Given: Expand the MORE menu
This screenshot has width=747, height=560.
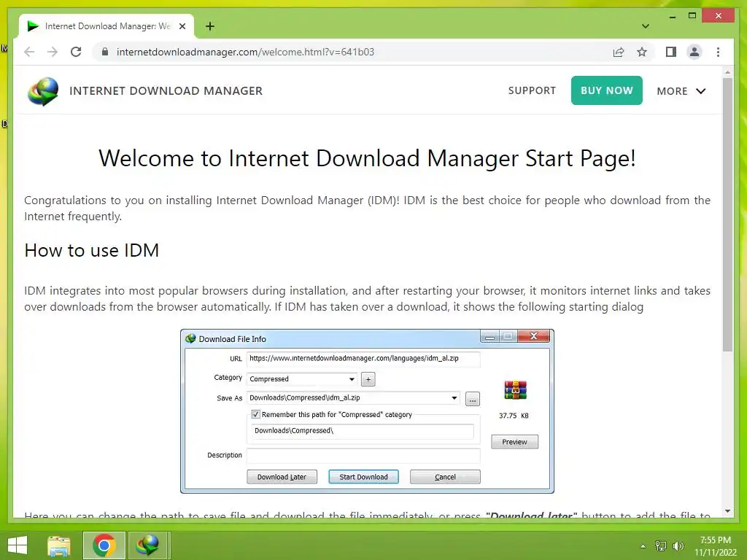Looking at the screenshot, I should click(x=681, y=91).
